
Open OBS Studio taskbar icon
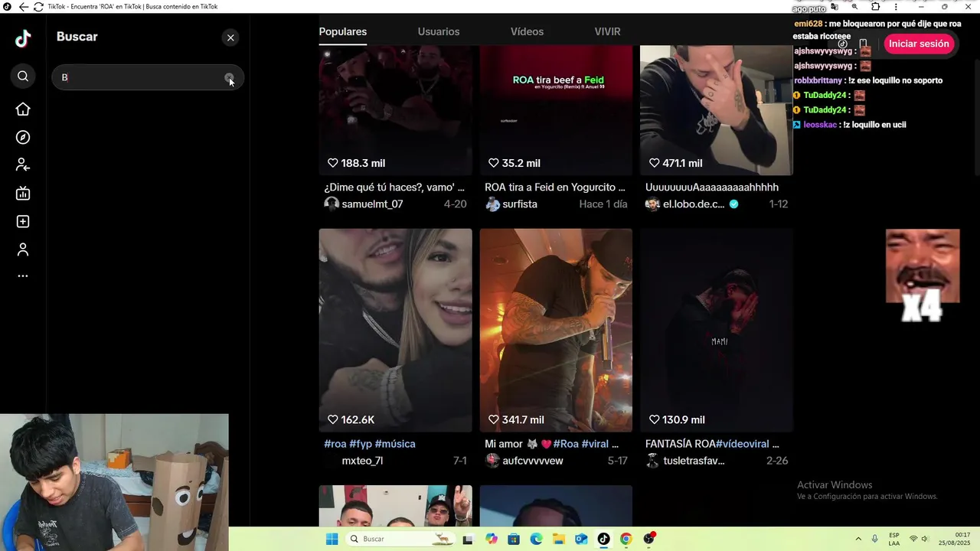click(649, 539)
